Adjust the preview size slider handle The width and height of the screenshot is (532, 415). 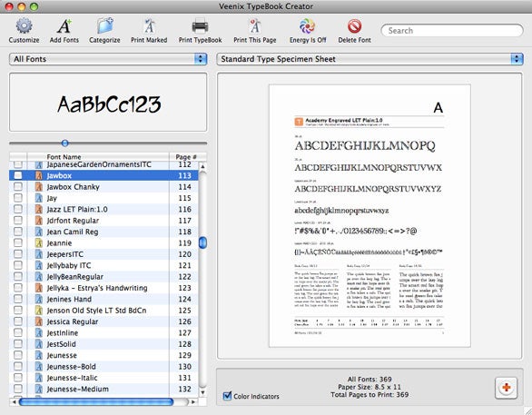[x=65, y=143]
